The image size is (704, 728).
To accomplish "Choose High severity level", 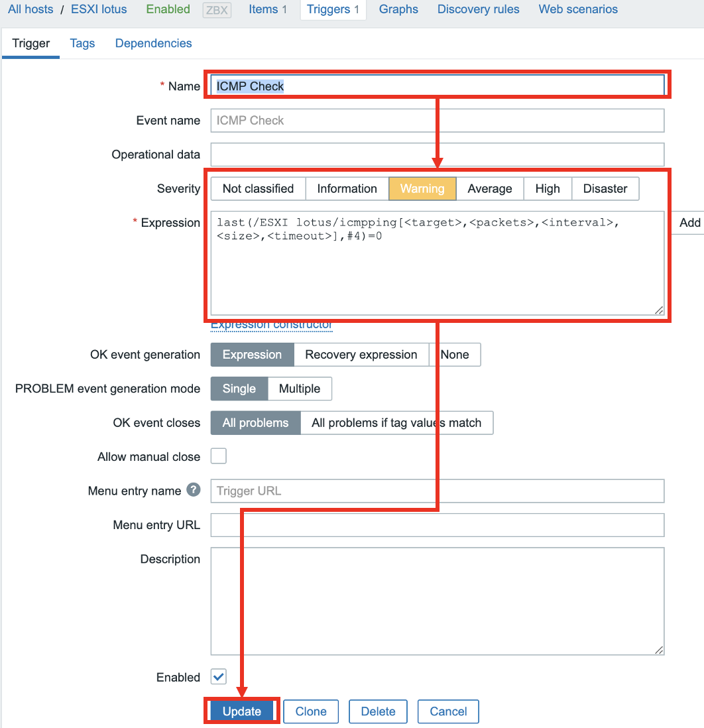I will 547,188.
